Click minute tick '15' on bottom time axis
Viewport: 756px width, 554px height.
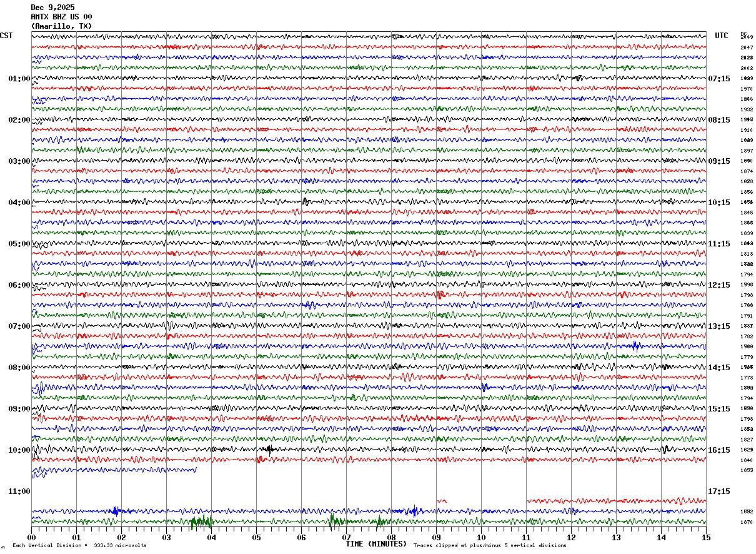pos(706,537)
